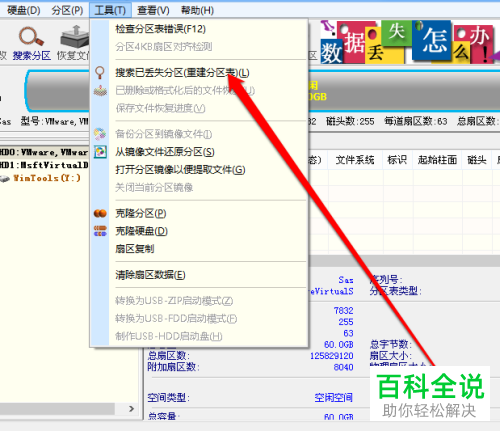Screen dimensions: 500x431
Task: Click the drive icon beside WinTools (Y:)
Action: pyautogui.click(x=5, y=179)
